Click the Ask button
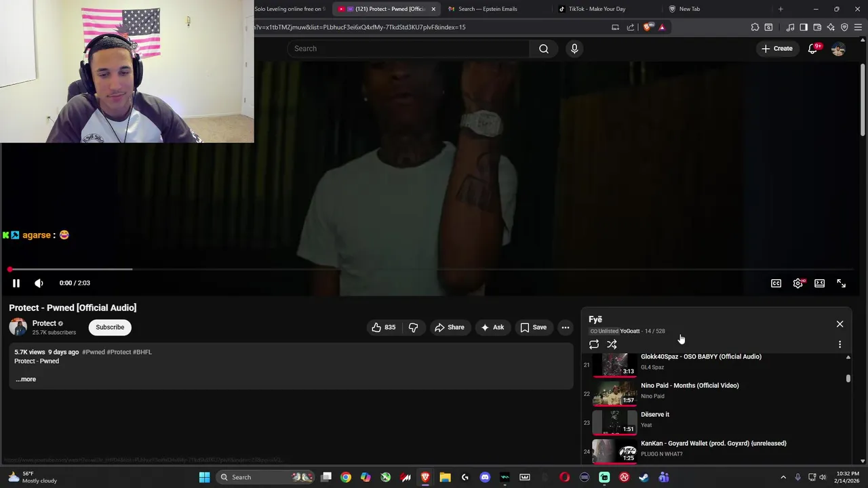This screenshot has height=488, width=868. (x=492, y=327)
